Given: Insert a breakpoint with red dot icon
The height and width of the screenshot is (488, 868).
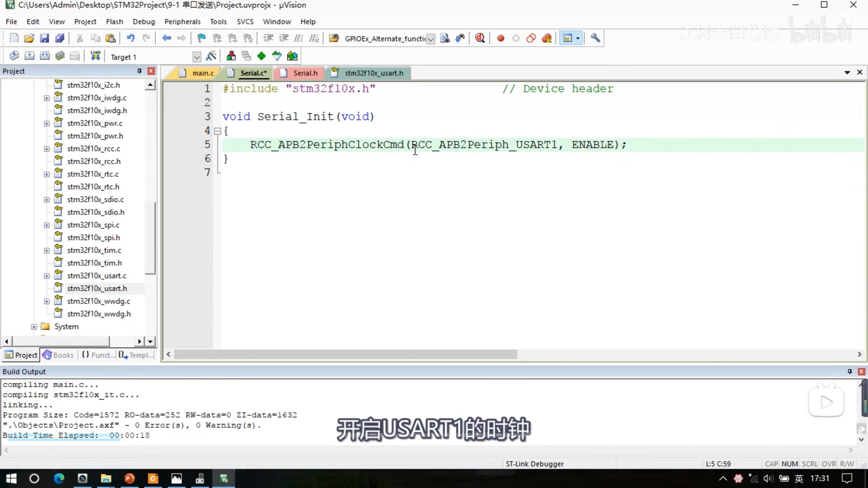Looking at the screenshot, I should point(500,38).
